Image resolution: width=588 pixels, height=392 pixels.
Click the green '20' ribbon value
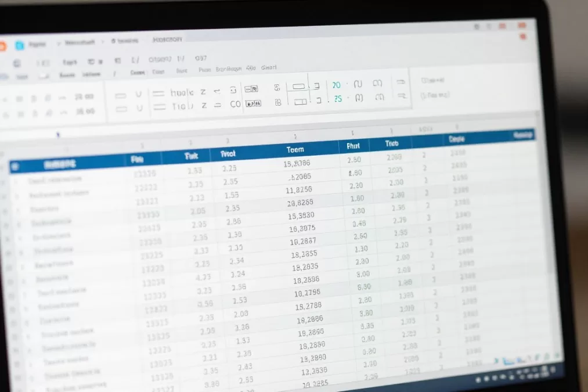pos(337,85)
